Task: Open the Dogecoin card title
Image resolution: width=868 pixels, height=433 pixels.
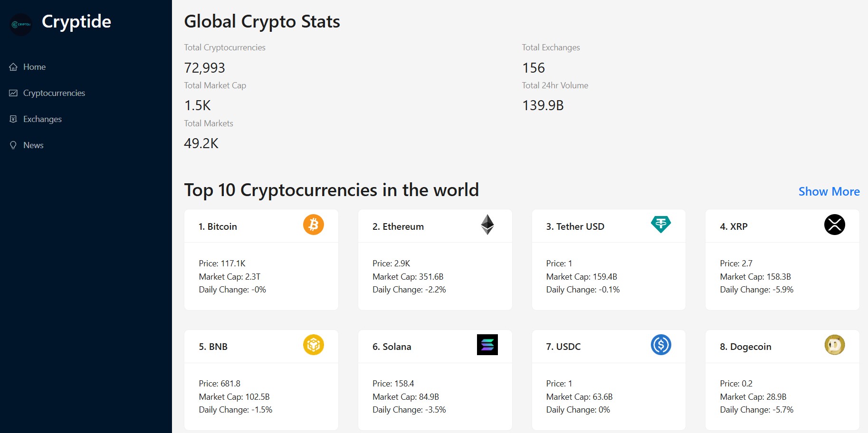Action: pos(745,347)
